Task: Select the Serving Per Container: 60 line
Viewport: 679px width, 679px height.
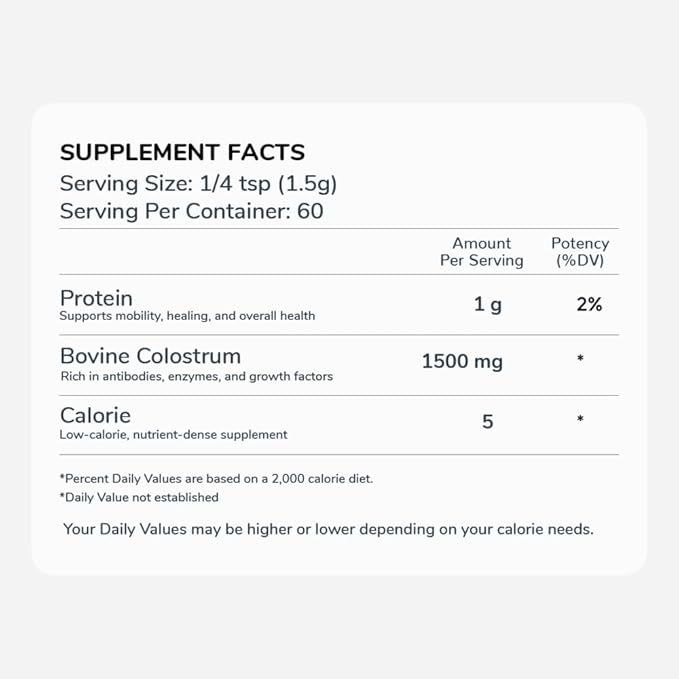Action: pos(191,211)
